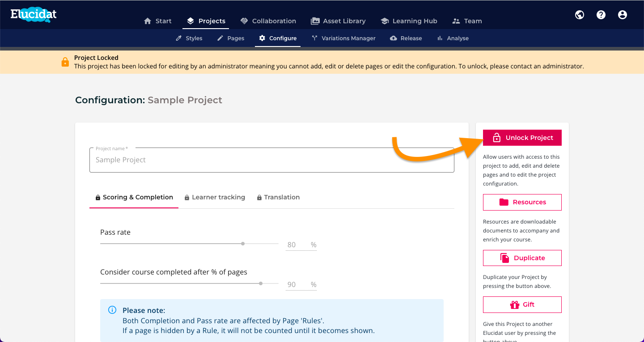Click the Gift button

522,304
